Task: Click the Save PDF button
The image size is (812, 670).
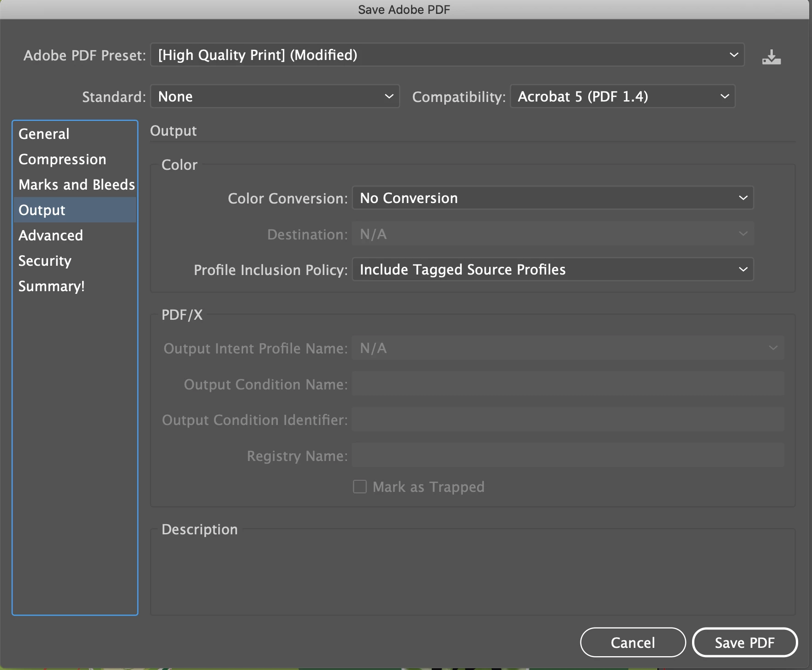Action: pos(745,642)
